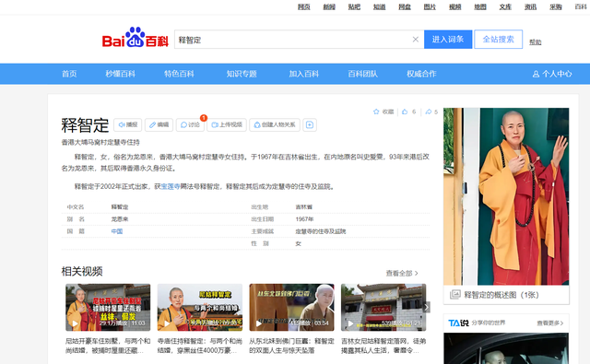The width and height of the screenshot is (590, 364).
Task: Play the video 从东北妹到佛门巨蠹
Action: pyautogui.click(x=291, y=307)
